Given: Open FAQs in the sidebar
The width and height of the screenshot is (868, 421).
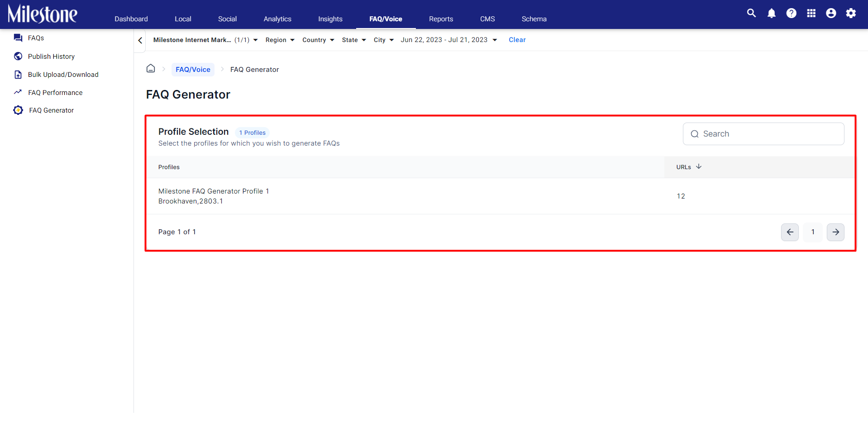Looking at the screenshot, I should (x=36, y=38).
